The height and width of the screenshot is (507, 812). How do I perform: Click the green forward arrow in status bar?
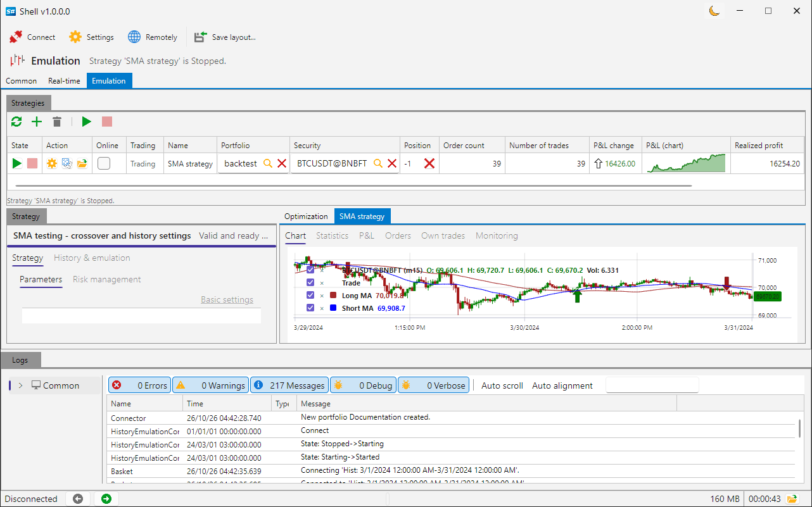[x=106, y=499]
